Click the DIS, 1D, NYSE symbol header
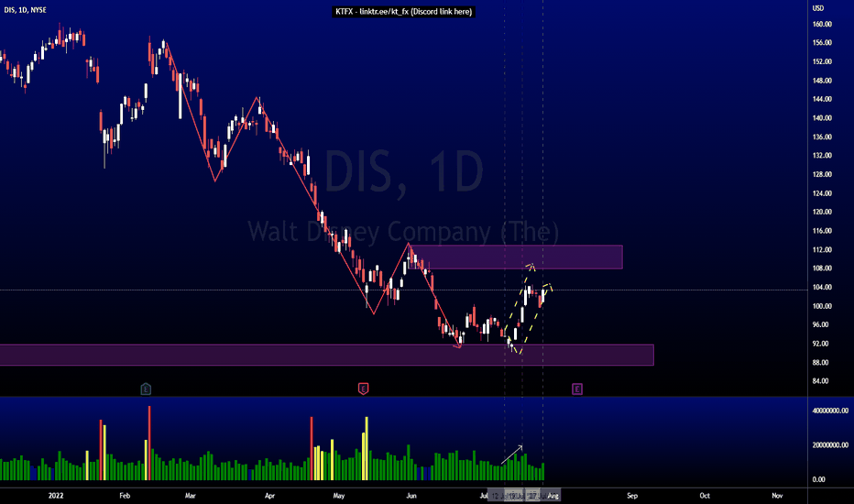Viewport: 854px width, 504px height. 25,10
